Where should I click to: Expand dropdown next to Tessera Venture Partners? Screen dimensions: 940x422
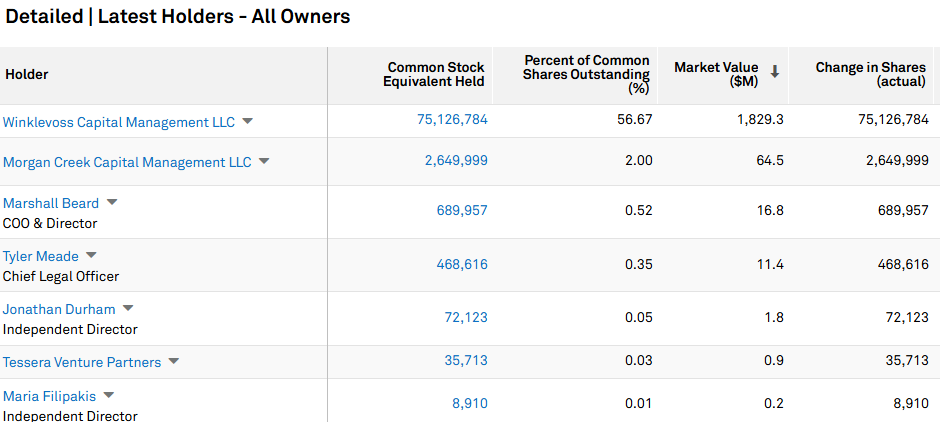(x=173, y=361)
